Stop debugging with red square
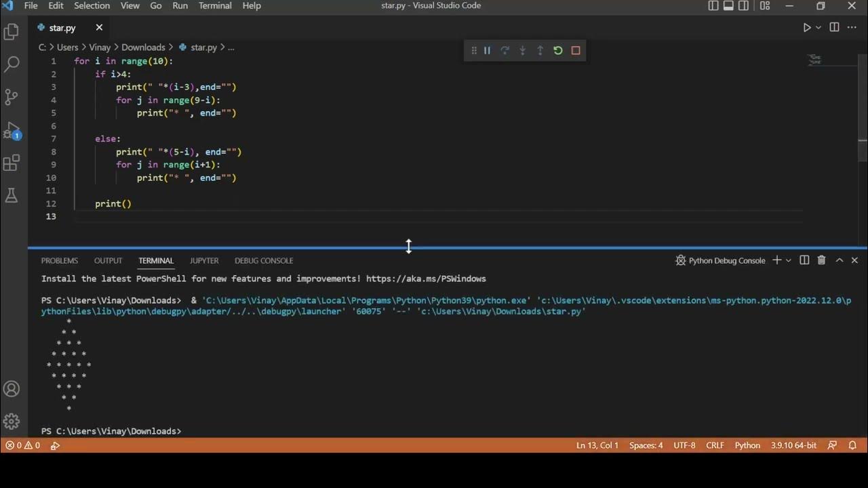The height and width of the screenshot is (488, 868). 576,50
